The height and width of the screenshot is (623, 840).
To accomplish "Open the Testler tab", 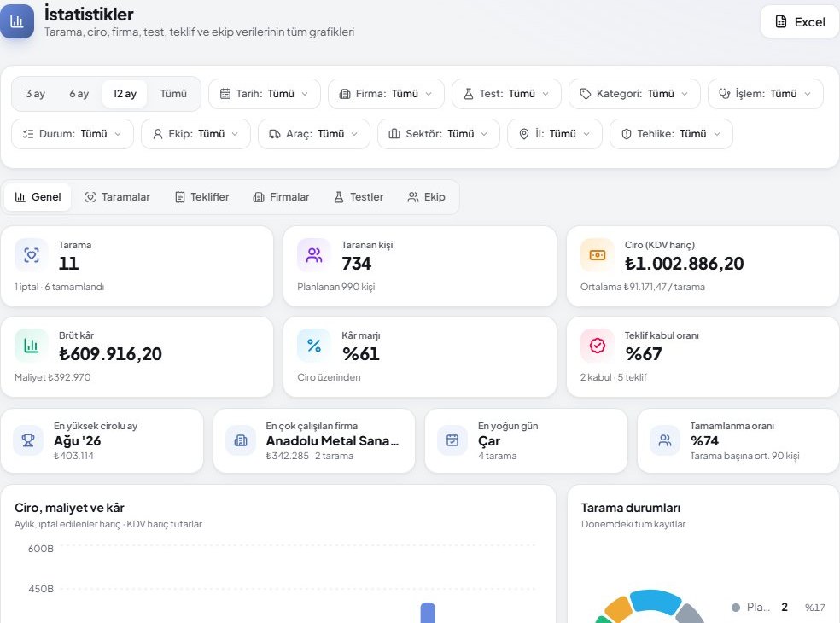I will coord(359,197).
